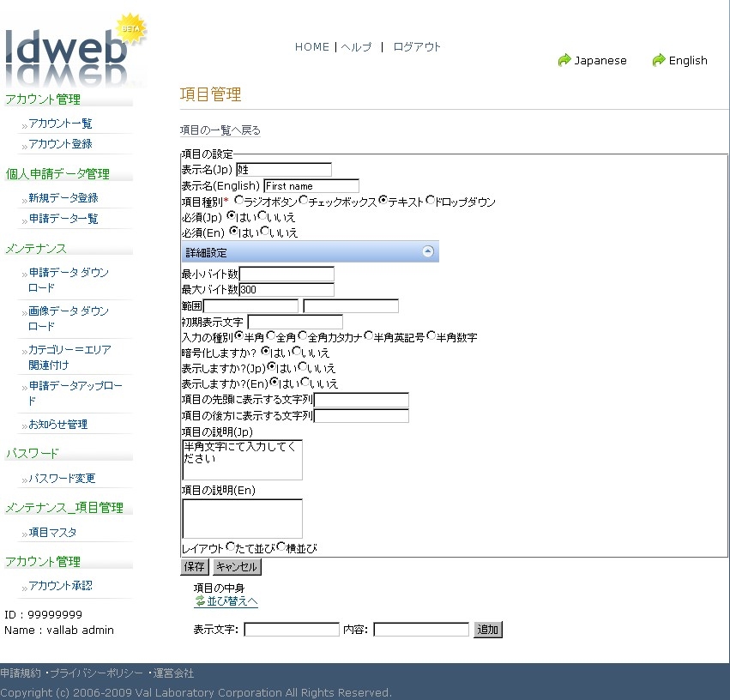Click the キャンセル button
The width and height of the screenshot is (730, 700).
pyautogui.click(x=237, y=566)
